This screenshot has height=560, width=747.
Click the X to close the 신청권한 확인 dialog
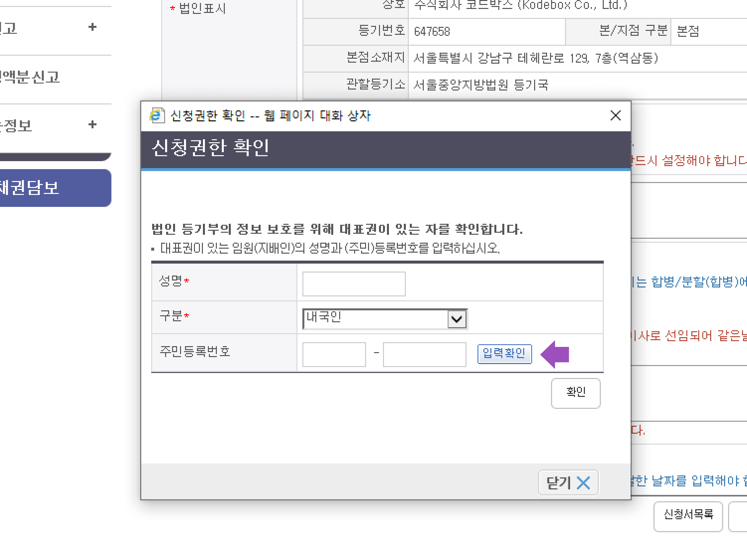[x=615, y=115]
